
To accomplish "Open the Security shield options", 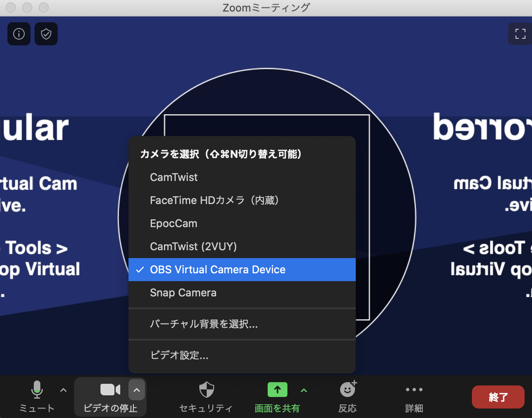I will tap(206, 390).
